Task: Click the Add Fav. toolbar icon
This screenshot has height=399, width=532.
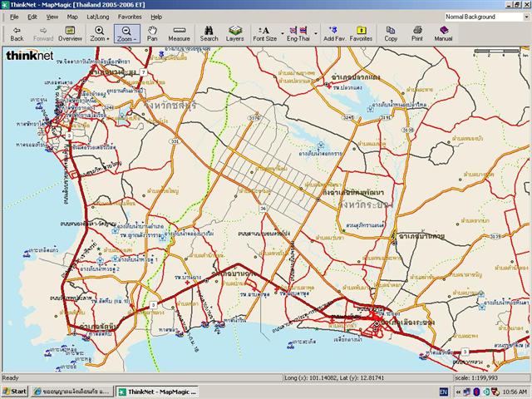Action: point(333,33)
